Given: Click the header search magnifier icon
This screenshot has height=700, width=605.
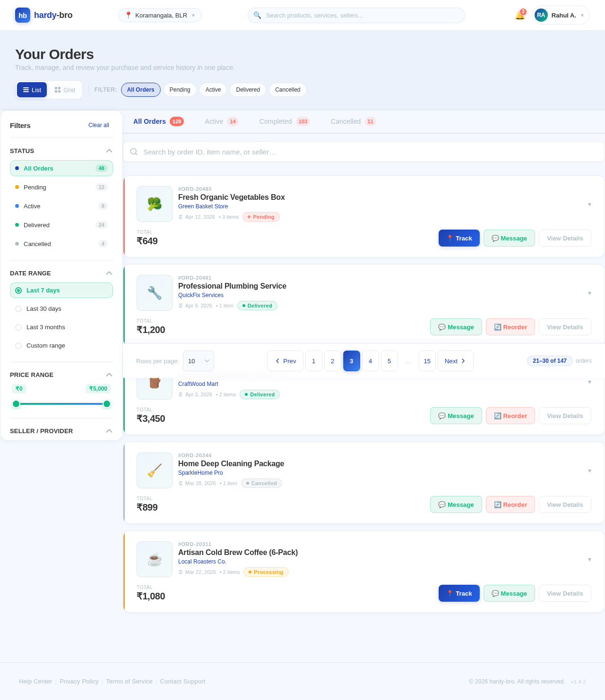Looking at the screenshot, I should click(257, 15).
